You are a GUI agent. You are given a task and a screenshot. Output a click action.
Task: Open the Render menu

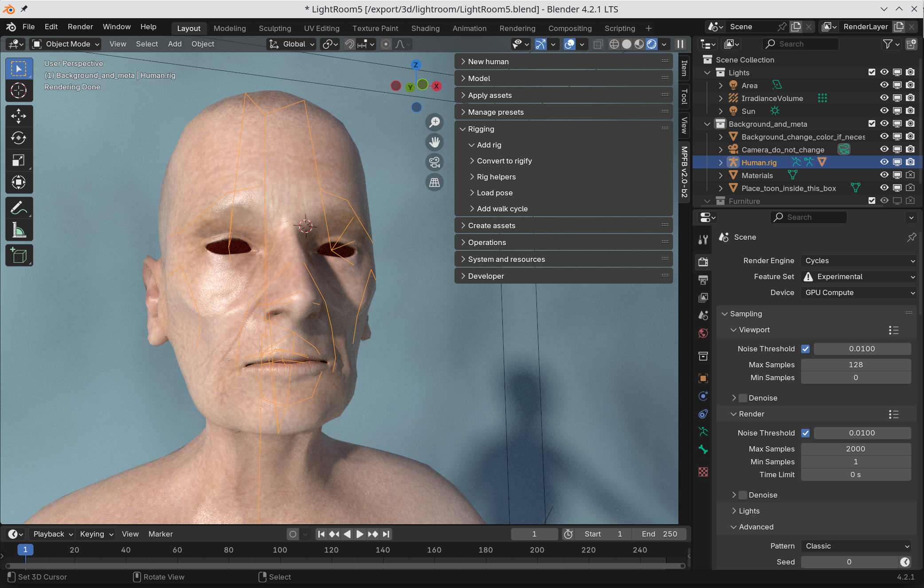tap(80, 27)
